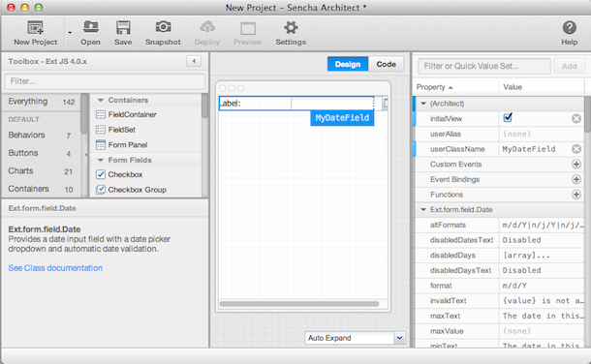Add an Event Bindings entry
The image size is (591, 364).
tap(576, 179)
